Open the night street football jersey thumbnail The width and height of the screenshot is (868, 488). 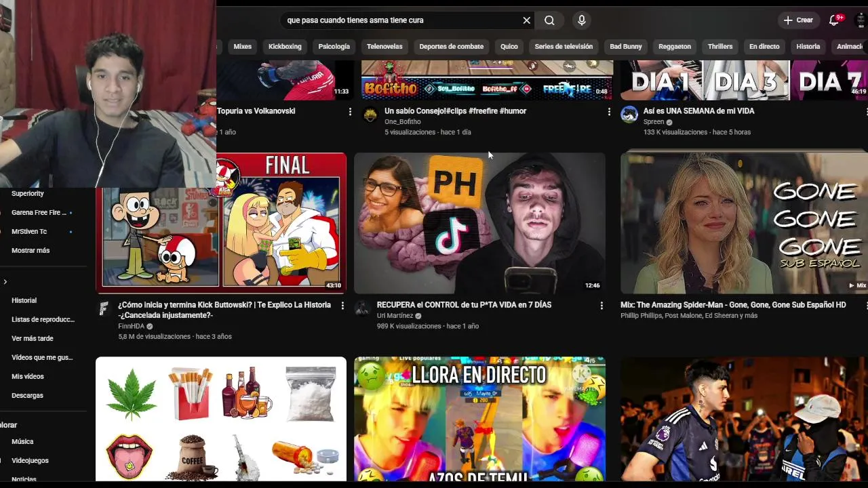[x=744, y=419]
